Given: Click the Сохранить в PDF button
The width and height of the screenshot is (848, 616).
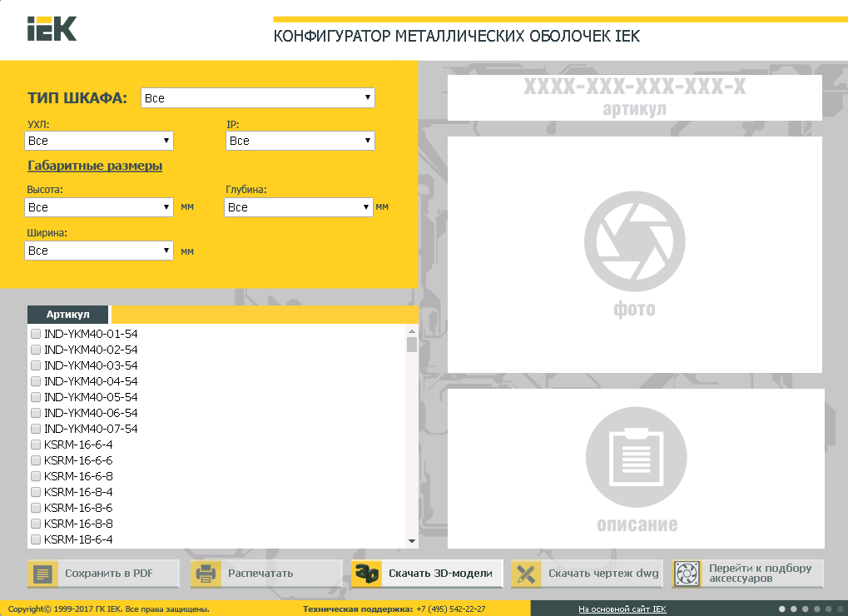Looking at the screenshot, I should pos(103,574).
